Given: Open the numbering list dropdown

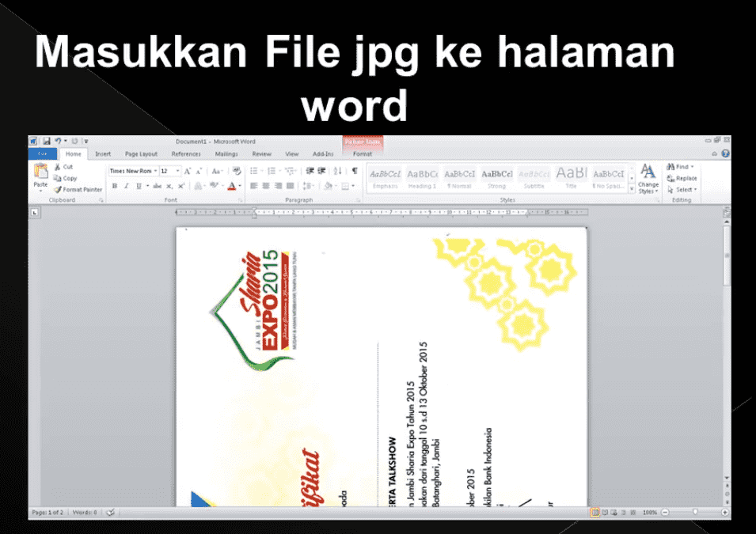Looking at the screenshot, I should pyautogui.click(x=279, y=171).
